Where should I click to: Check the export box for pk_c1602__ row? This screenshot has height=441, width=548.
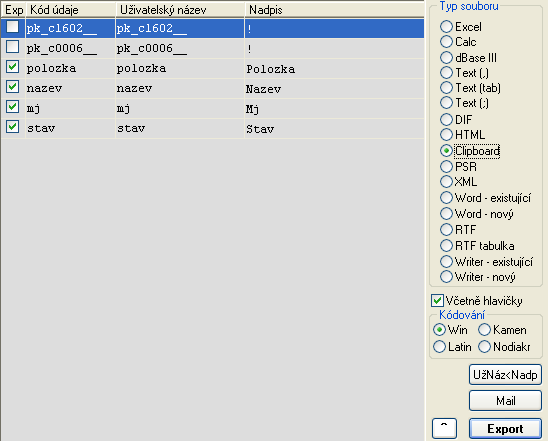pyautogui.click(x=13, y=27)
